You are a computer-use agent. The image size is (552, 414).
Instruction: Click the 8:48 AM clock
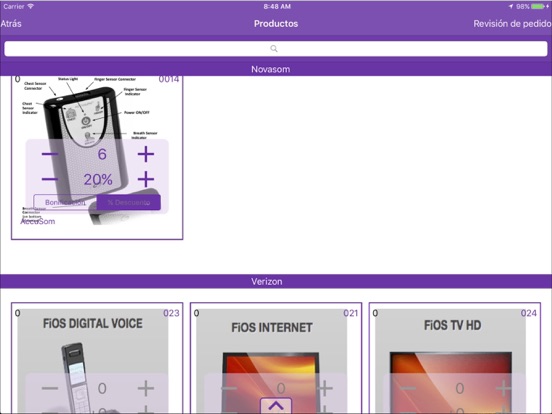pyautogui.click(x=277, y=6)
